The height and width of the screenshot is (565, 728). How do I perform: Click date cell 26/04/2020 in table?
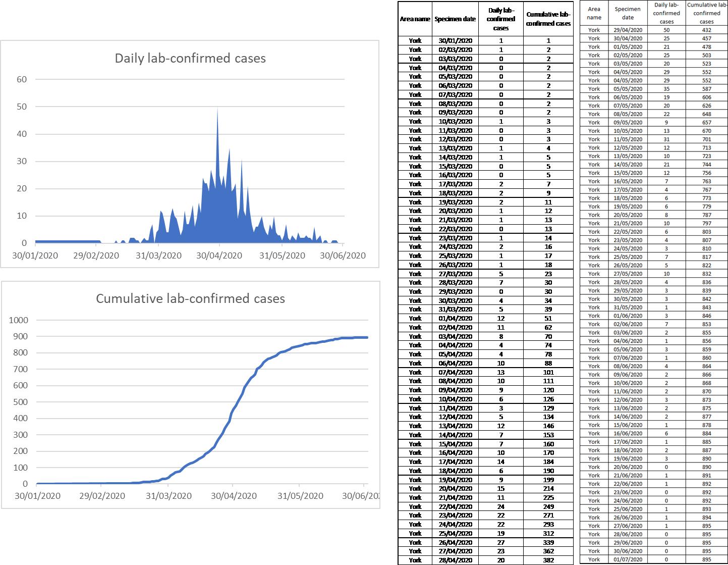[456, 542]
